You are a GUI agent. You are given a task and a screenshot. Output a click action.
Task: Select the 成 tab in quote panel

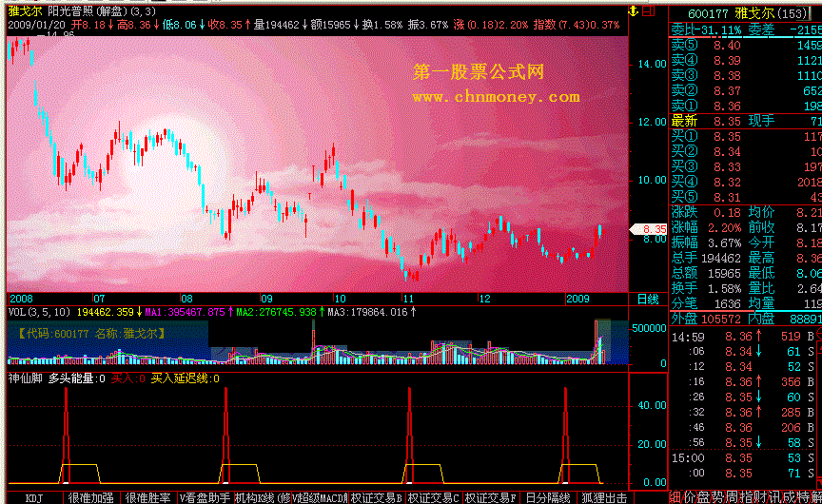(790, 497)
